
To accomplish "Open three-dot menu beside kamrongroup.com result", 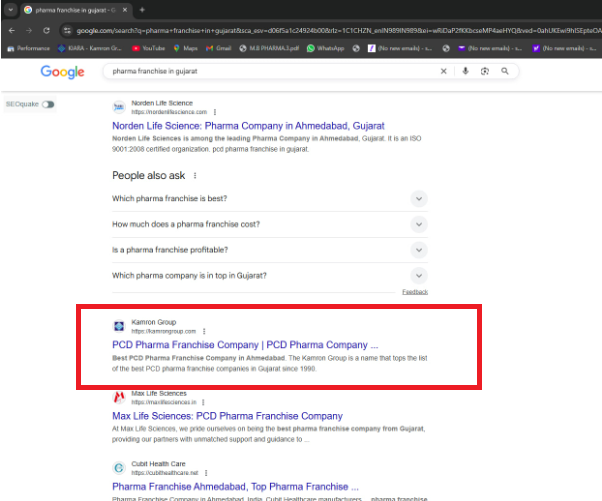I will (x=204, y=331).
